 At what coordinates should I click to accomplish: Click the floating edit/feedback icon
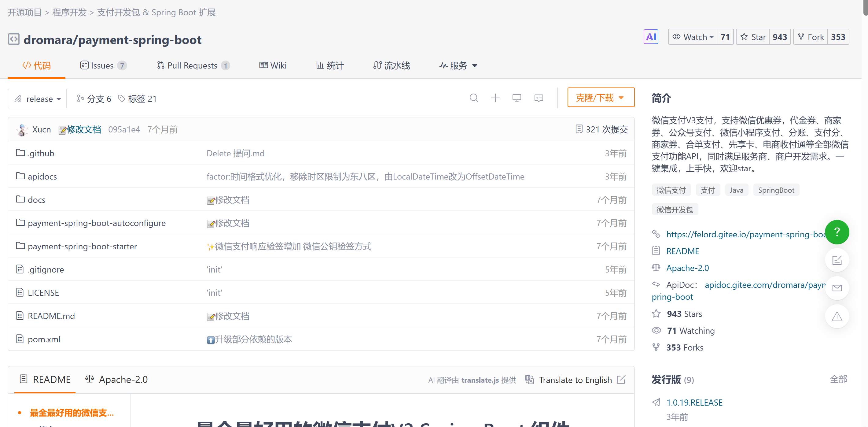pyautogui.click(x=837, y=260)
